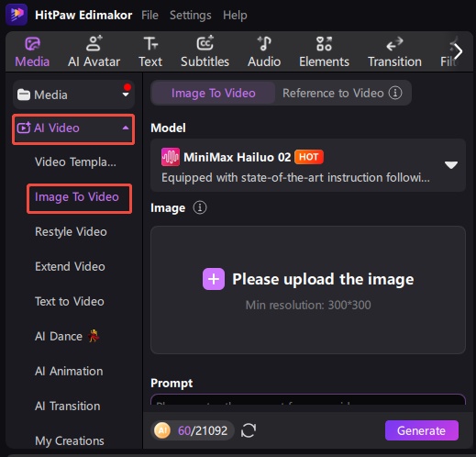Image resolution: width=476 pixels, height=457 pixels.
Task: Switch to the Image To Video tab
Action: click(x=214, y=93)
